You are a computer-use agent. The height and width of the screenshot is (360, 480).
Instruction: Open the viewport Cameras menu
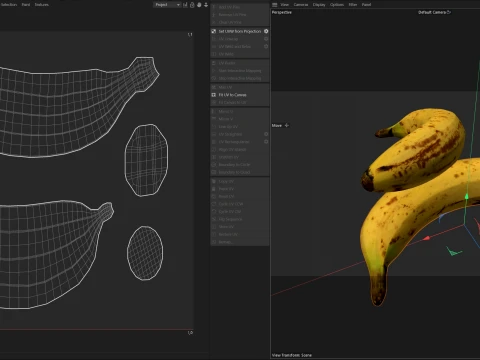pos(301,5)
